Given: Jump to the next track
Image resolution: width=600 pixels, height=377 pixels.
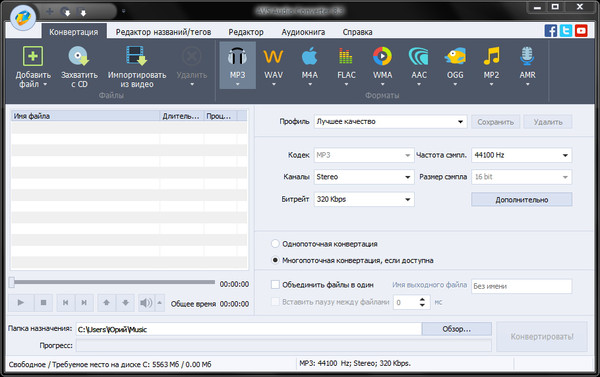Looking at the screenshot, I should (85, 303).
